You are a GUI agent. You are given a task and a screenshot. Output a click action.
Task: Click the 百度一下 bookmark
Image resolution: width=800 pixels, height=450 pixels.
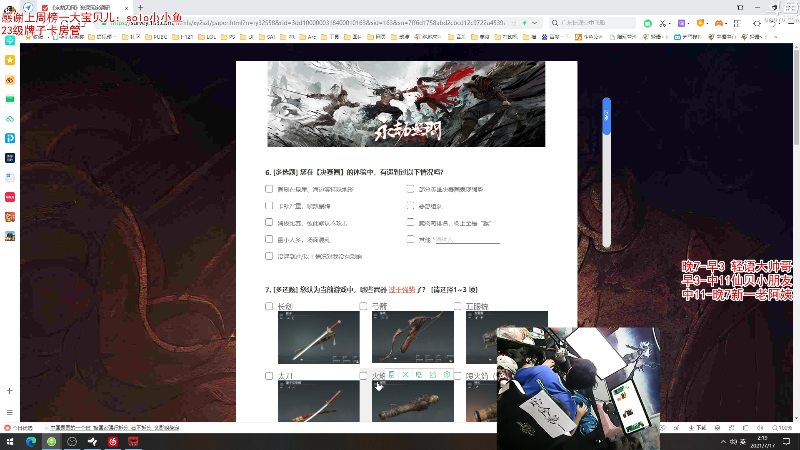556,37
